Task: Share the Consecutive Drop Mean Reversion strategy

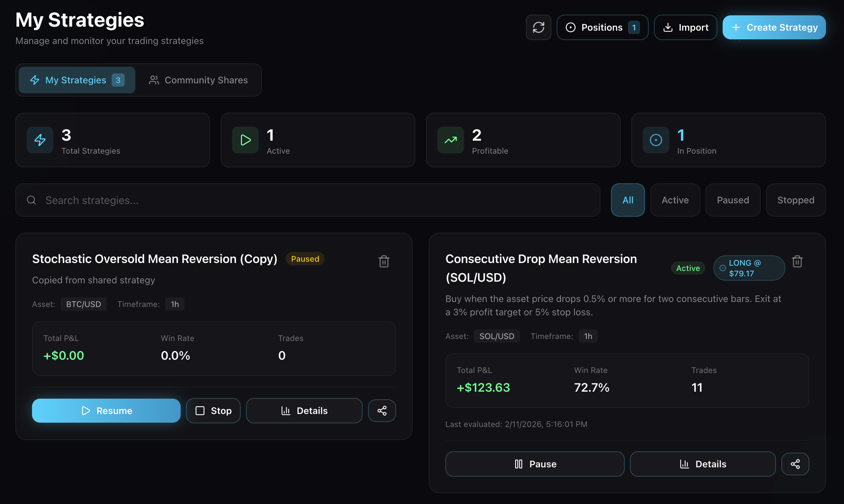Action: (x=795, y=464)
